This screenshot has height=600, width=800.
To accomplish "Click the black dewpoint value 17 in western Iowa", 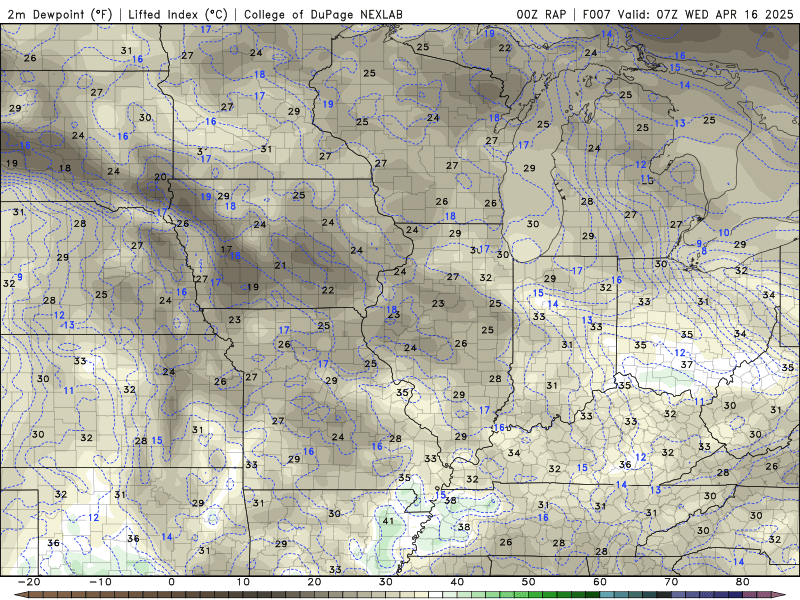I will pyautogui.click(x=226, y=249).
